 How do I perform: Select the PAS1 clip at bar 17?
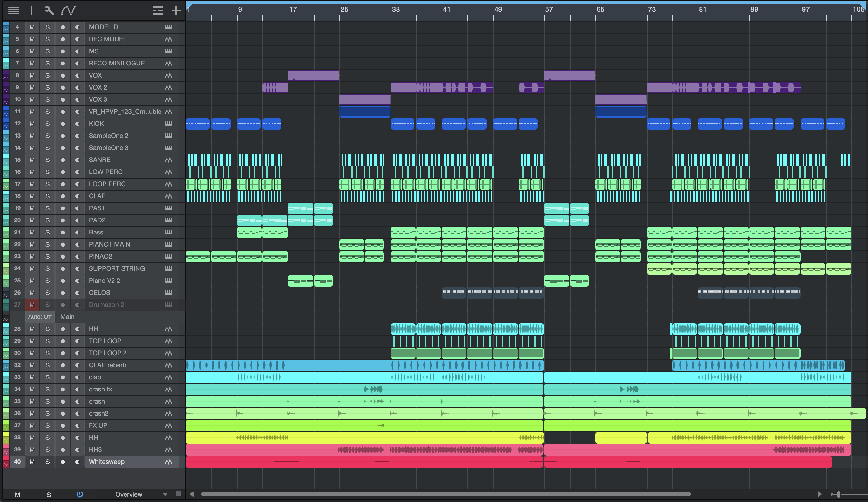click(x=300, y=208)
